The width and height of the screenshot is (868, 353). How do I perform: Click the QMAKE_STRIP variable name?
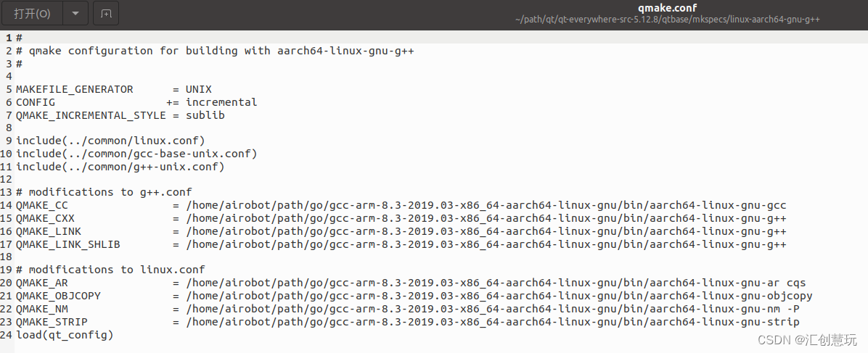tap(52, 321)
